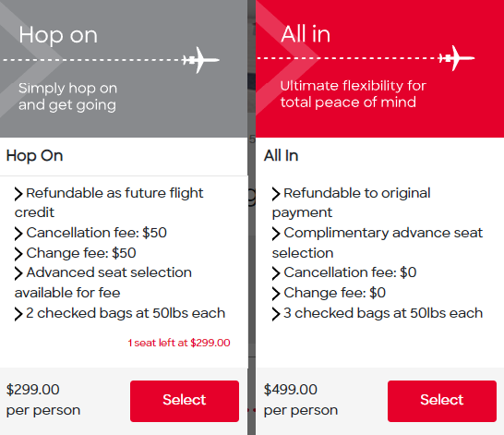This screenshot has width=504, height=435.
Task: Click chevron beside 2 checked bags at 50lbs
Action: click(18, 314)
